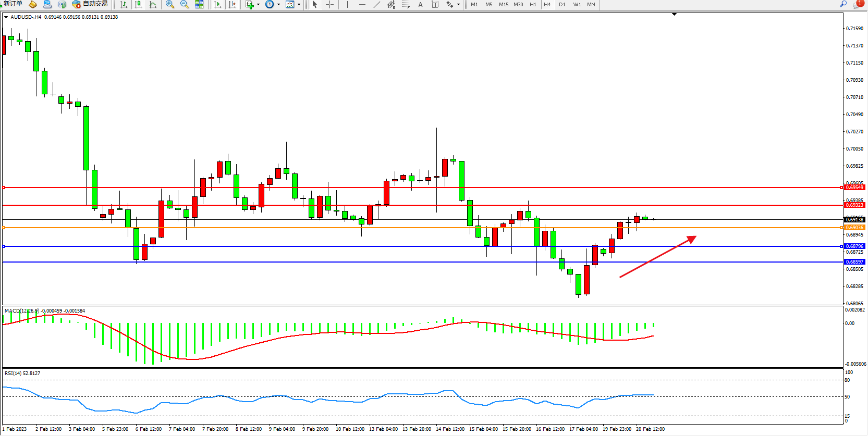Viewport: 868px width, 436px height.
Task: Expand the chart templates dropdown arrow
Action: 299,5
